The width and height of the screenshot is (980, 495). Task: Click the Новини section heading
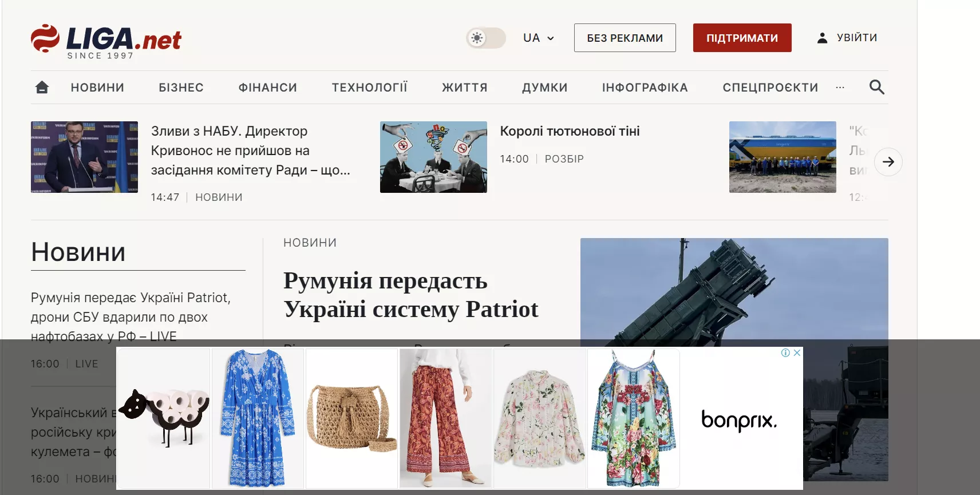click(x=78, y=252)
